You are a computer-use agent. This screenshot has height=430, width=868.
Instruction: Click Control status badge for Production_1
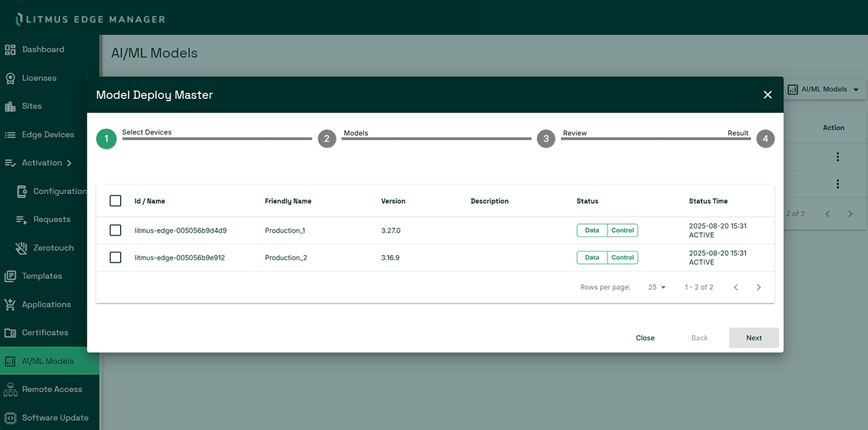[x=622, y=231]
